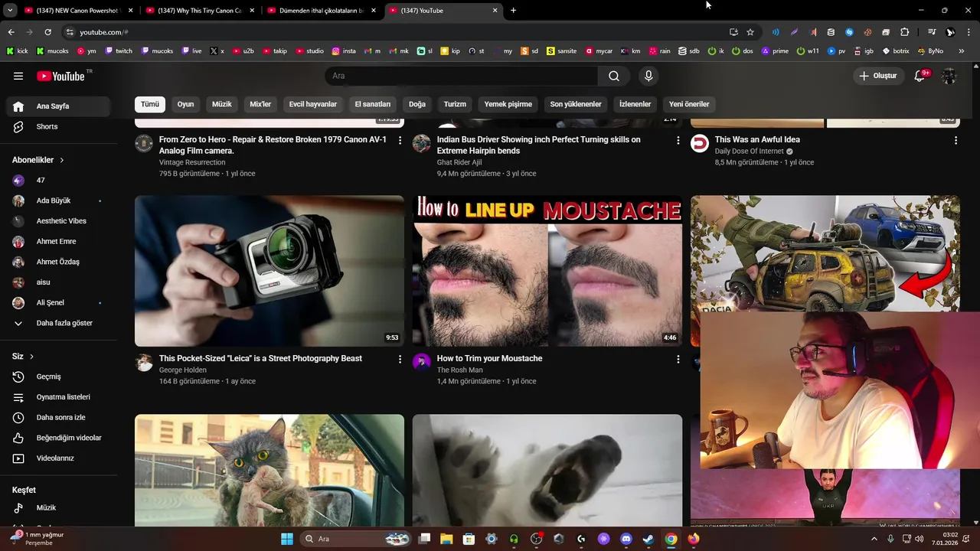This screenshot has height=551, width=980.
Task: Switch to Why This Tiny Canon tab
Action: pyautogui.click(x=199, y=10)
